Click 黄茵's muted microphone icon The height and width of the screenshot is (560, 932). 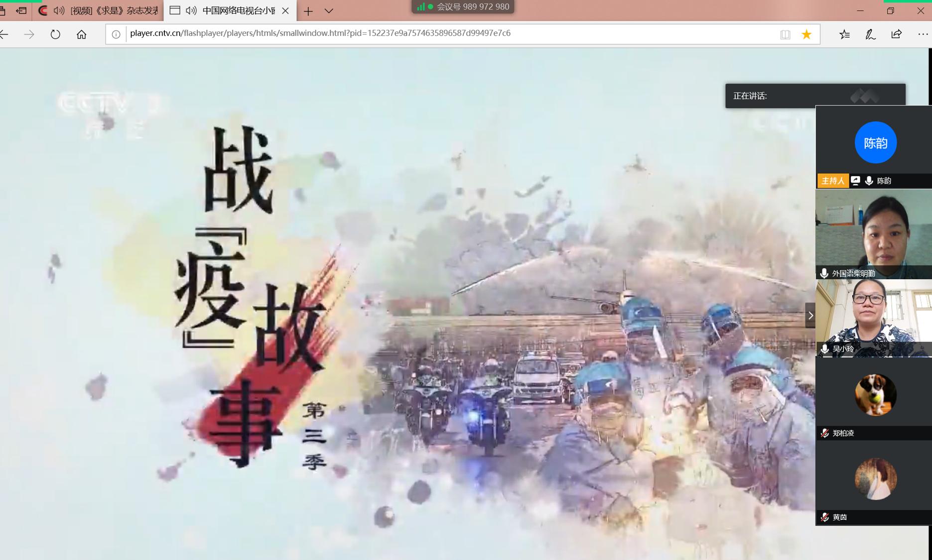[825, 517]
